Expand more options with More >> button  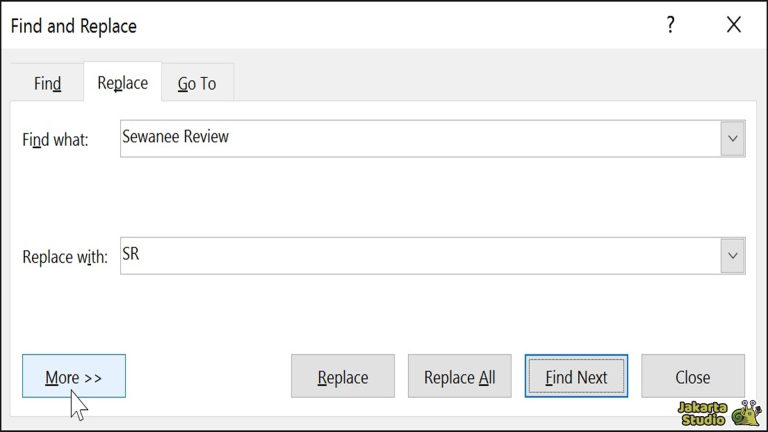(74, 377)
